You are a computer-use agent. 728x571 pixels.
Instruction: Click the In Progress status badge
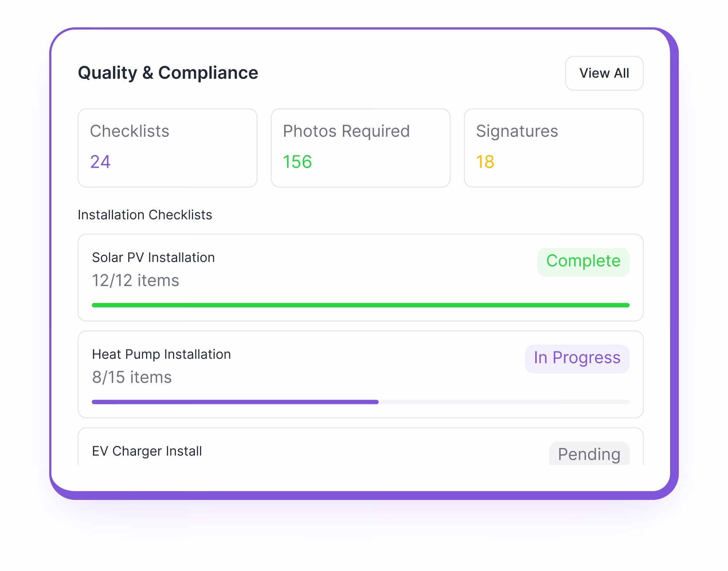click(x=576, y=358)
